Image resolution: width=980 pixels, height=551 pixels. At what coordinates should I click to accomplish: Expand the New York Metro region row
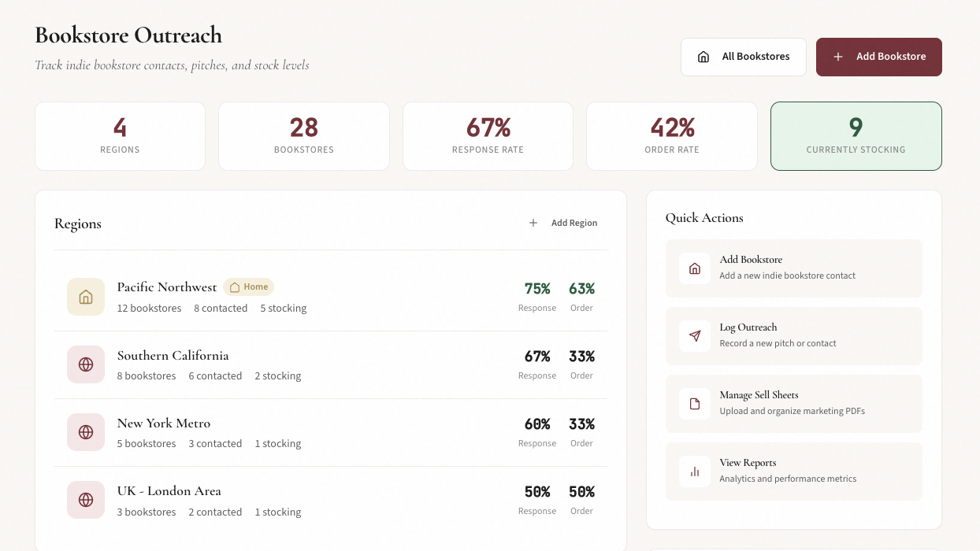coord(331,432)
